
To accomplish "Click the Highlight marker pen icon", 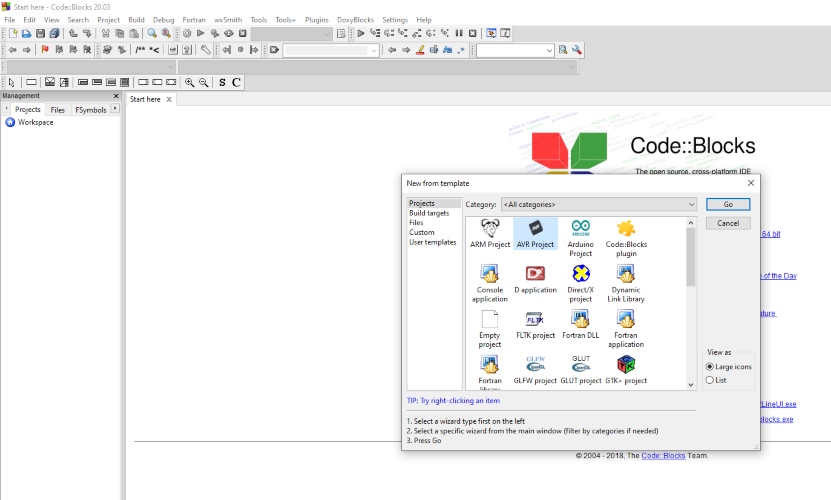I will tap(420, 50).
